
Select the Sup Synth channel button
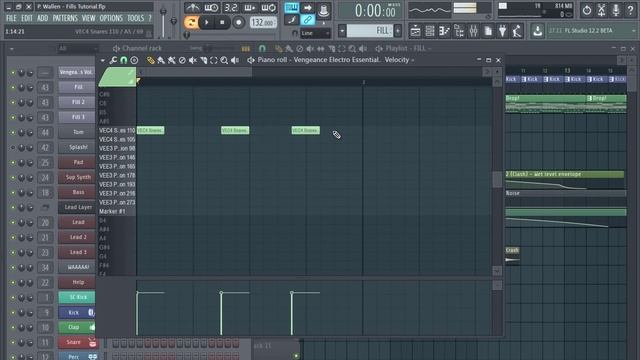pos(77,177)
